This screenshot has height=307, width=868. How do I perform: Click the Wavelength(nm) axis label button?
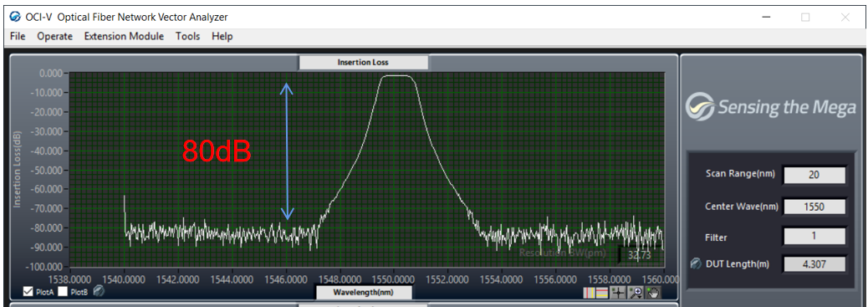(363, 291)
